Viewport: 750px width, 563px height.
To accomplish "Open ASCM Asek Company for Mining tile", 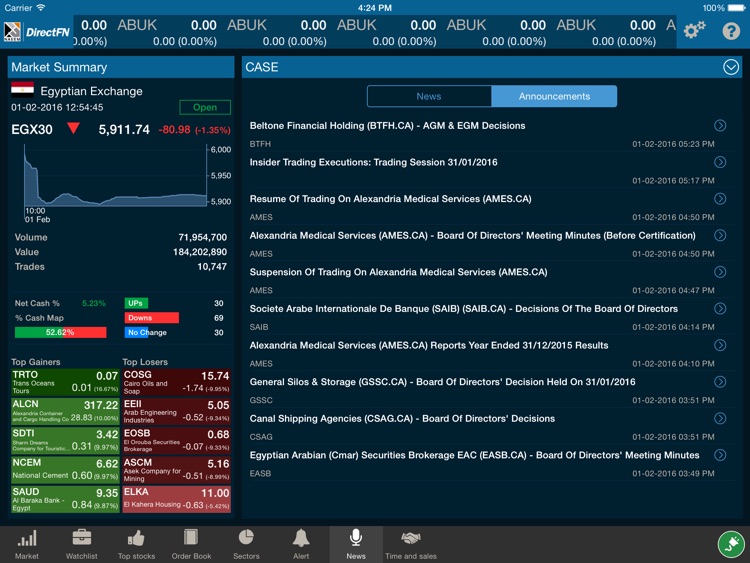I will pyautogui.click(x=176, y=470).
